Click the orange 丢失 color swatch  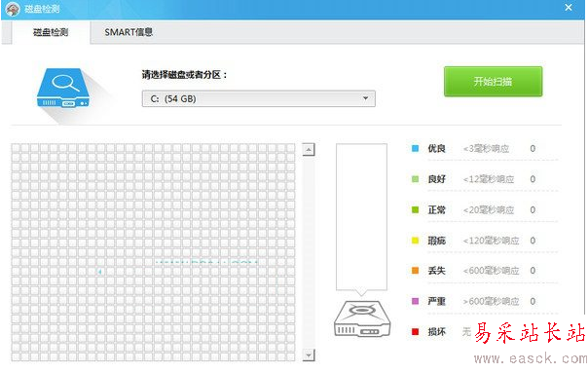click(415, 271)
